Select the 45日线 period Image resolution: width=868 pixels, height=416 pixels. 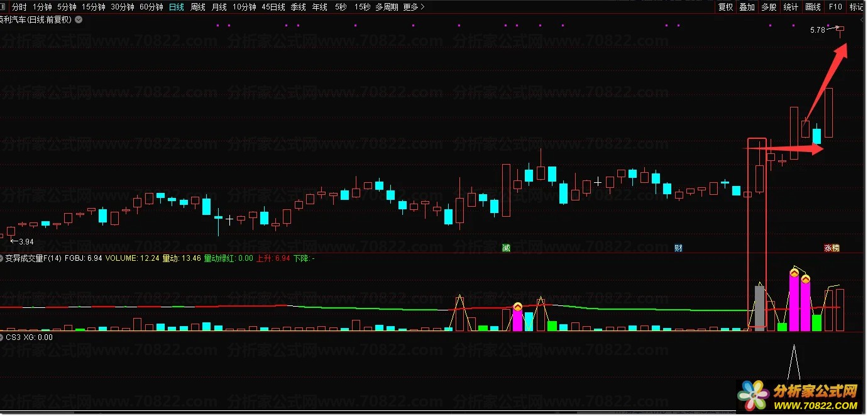tap(273, 7)
